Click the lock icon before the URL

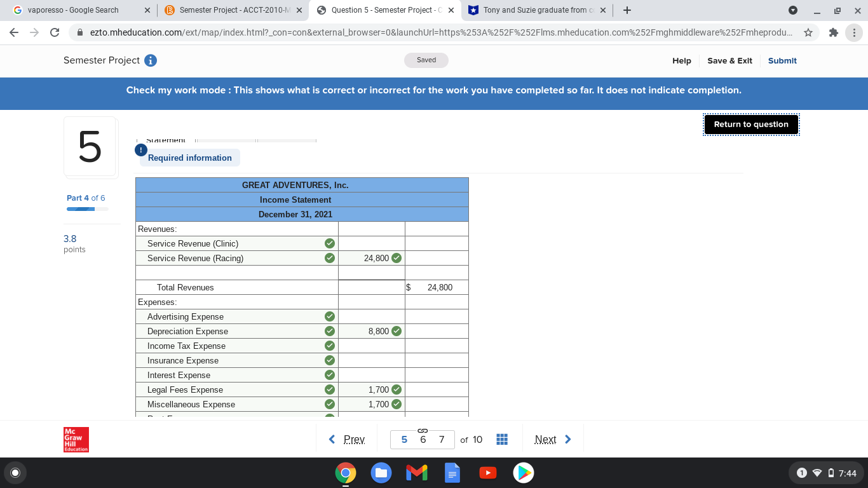(80, 32)
